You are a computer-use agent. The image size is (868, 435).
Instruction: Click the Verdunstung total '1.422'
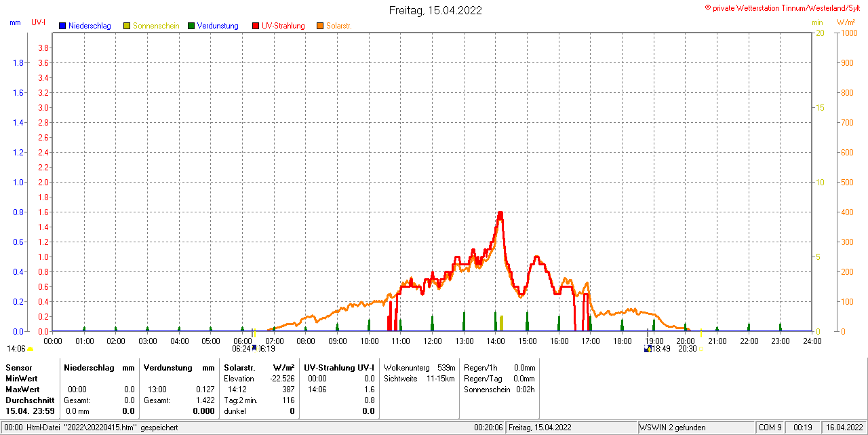pos(205,400)
